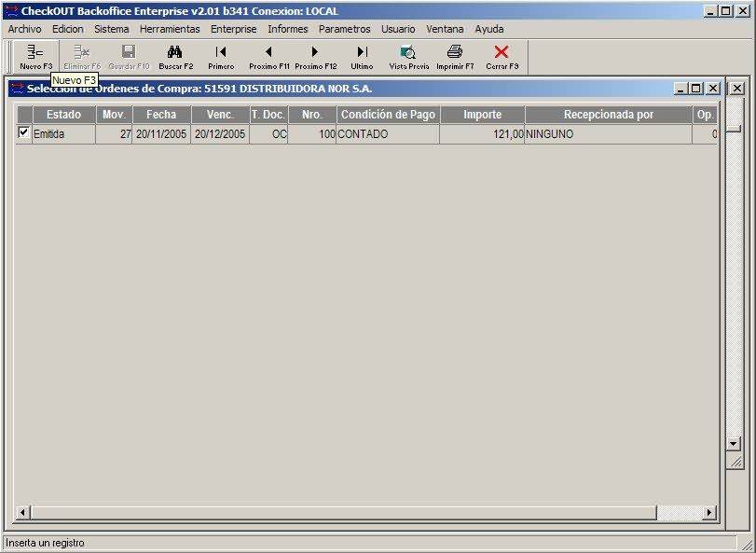Select the NINGUNO received-by cell
The width and height of the screenshot is (756, 553).
(x=609, y=134)
